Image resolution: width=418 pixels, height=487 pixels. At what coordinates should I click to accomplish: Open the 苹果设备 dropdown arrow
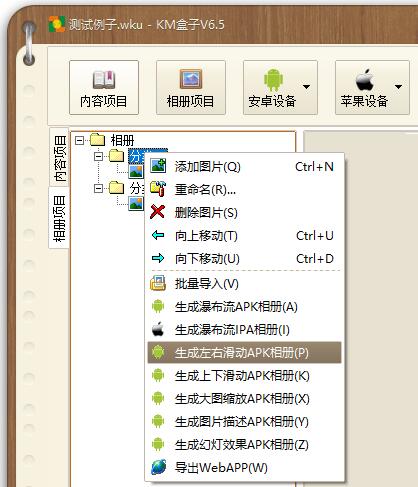click(x=398, y=87)
